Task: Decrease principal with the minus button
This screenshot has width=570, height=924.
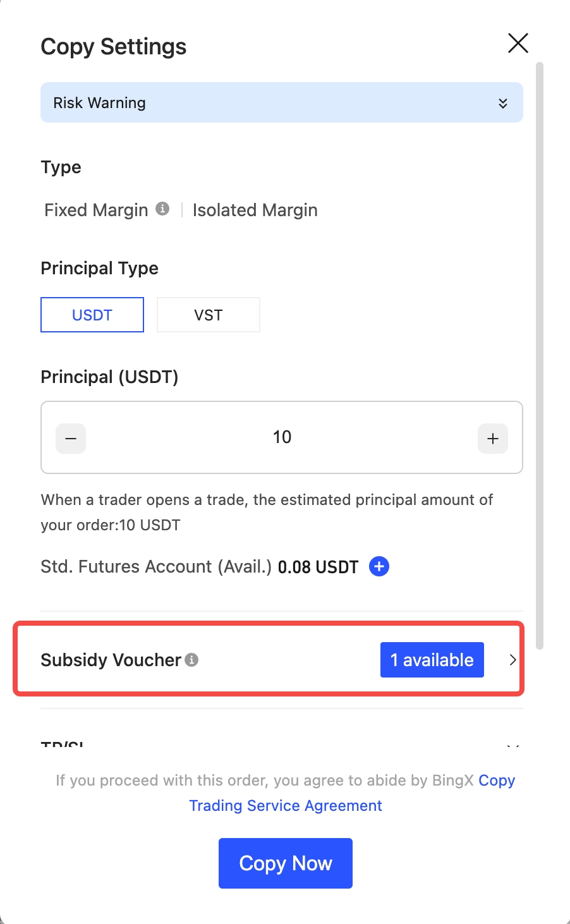Action: (71, 439)
